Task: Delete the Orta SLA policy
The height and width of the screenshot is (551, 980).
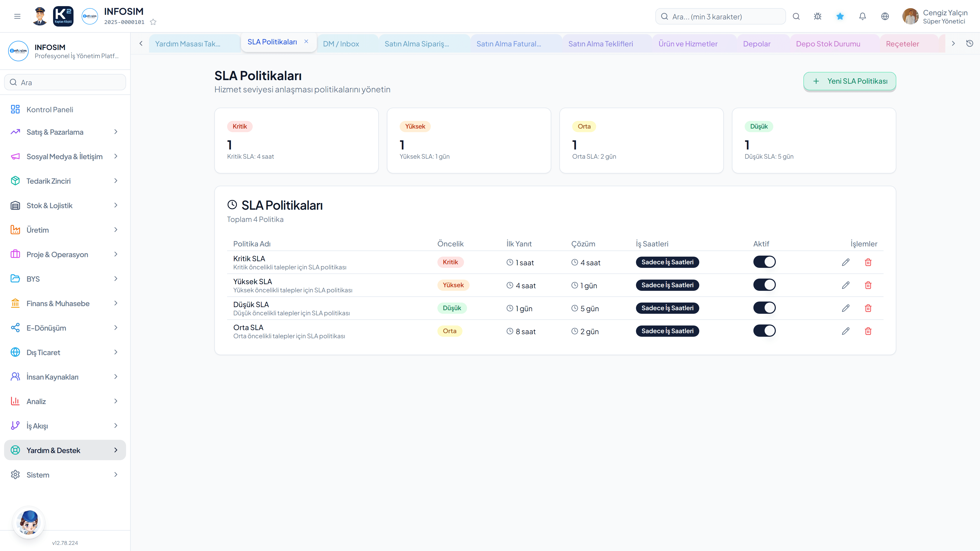Action: tap(868, 331)
